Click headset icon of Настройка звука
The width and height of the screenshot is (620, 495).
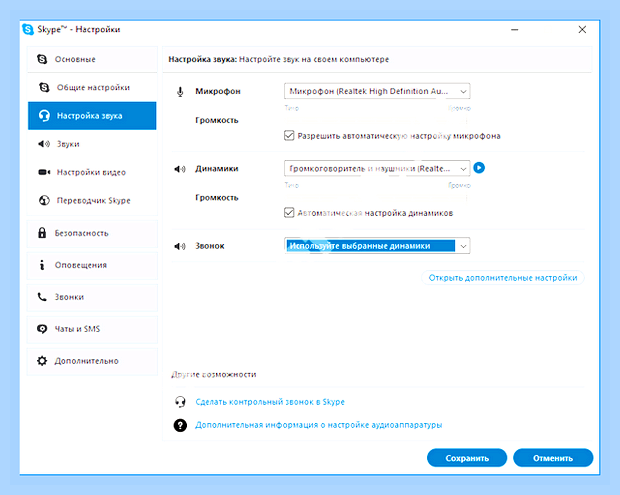(x=44, y=115)
